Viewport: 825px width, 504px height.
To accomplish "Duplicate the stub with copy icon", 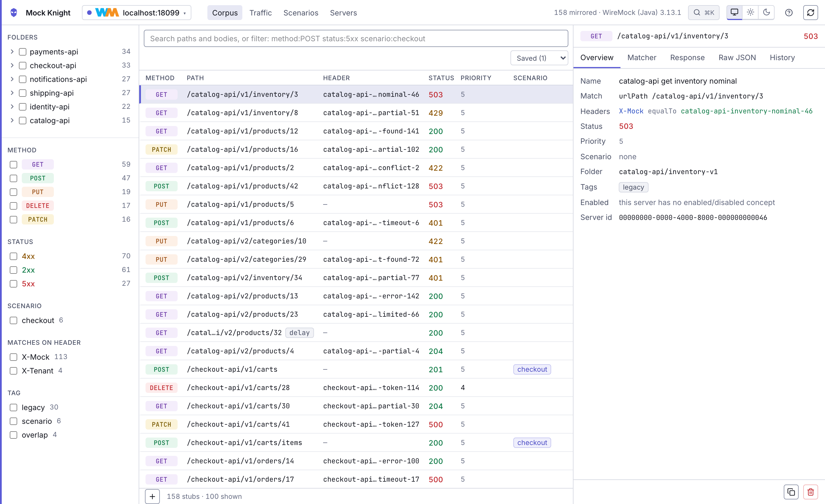I will (791, 492).
